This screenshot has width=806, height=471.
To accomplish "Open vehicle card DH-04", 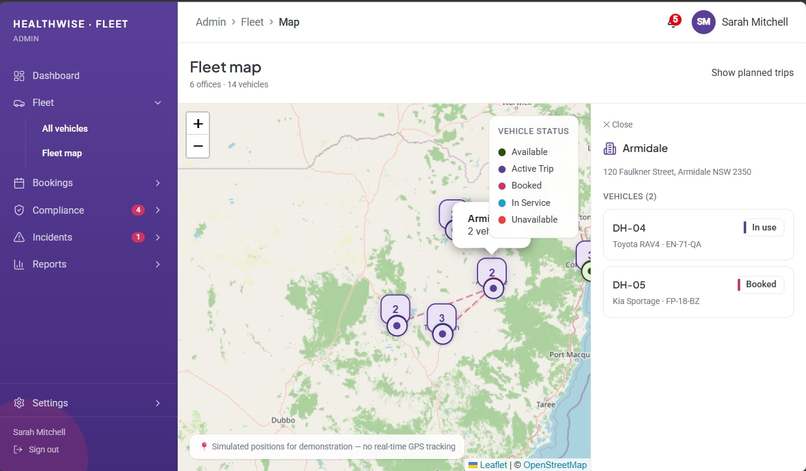I will pyautogui.click(x=698, y=235).
